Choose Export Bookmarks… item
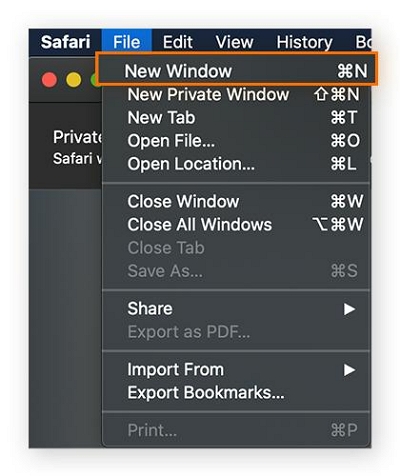 pyautogui.click(x=237, y=393)
